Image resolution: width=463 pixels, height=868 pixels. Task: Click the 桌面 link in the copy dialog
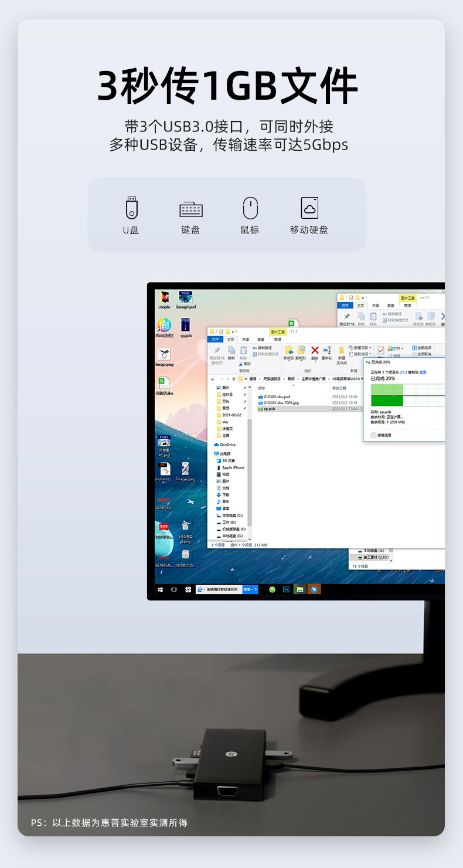pos(423,372)
